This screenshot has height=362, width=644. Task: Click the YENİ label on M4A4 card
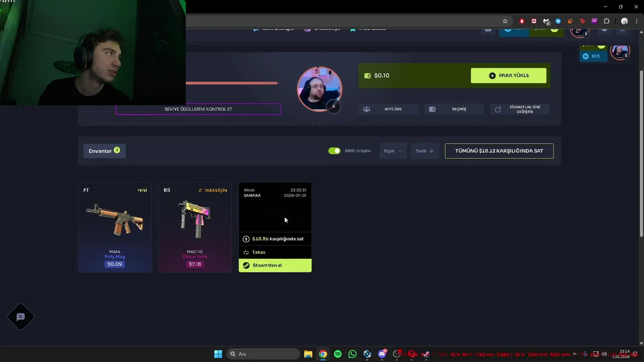[142, 191]
